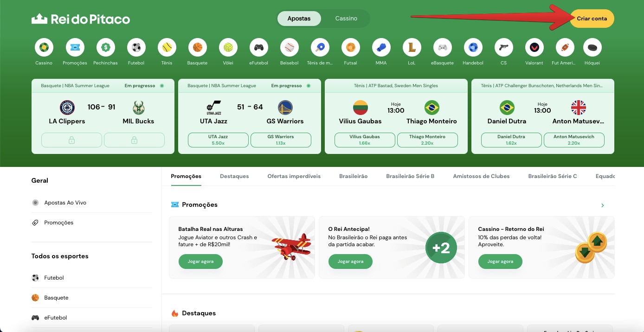Open the Ofertas imperdíveis tab
The width and height of the screenshot is (644, 332).
click(x=294, y=176)
